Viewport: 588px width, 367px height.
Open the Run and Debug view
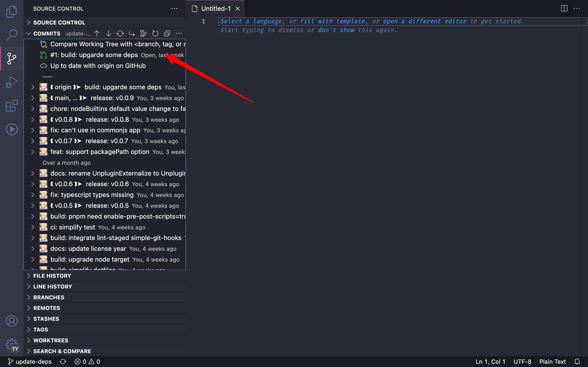pyautogui.click(x=11, y=82)
